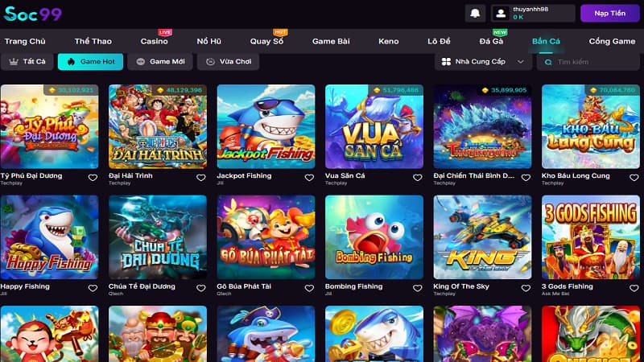Click the 0 K balance text
The image size is (644, 362).
tap(518, 17)
